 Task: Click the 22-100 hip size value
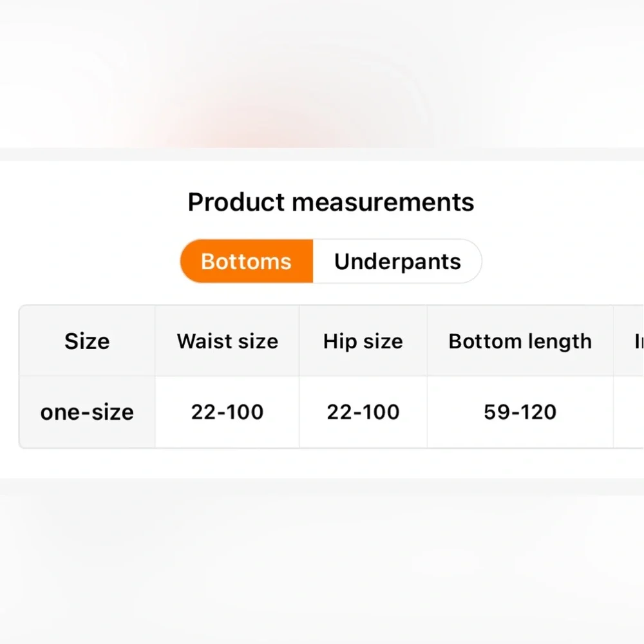click(363, 412)
